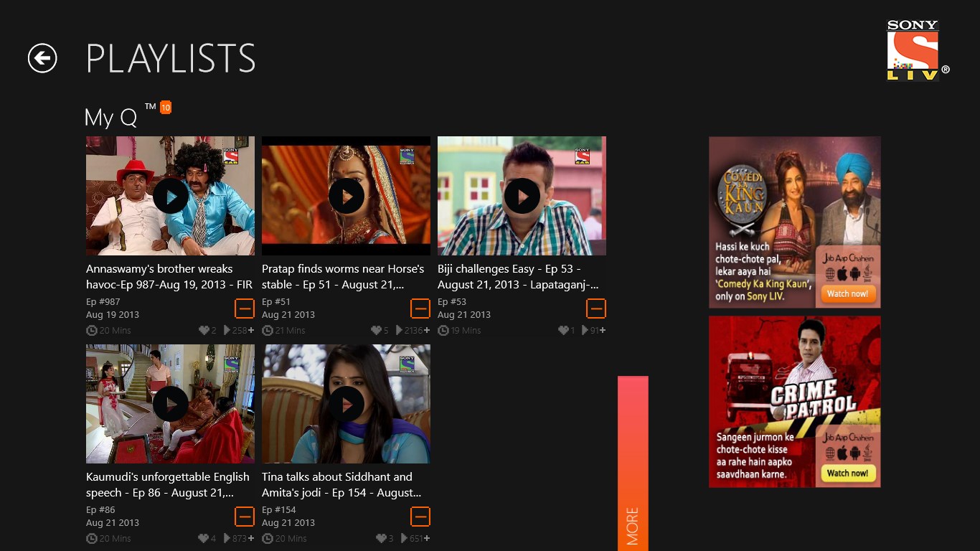Click the 91+ play count icon
This screenshot has width=980, height=551.
585,330
